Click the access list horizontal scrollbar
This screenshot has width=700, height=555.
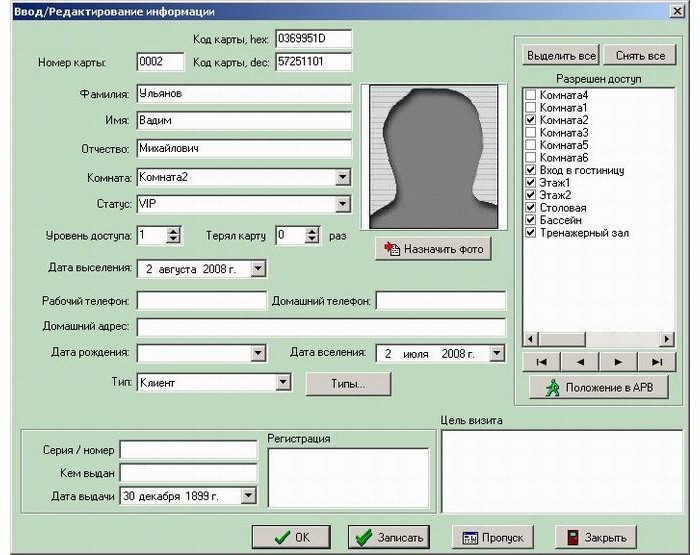(599, 339)
